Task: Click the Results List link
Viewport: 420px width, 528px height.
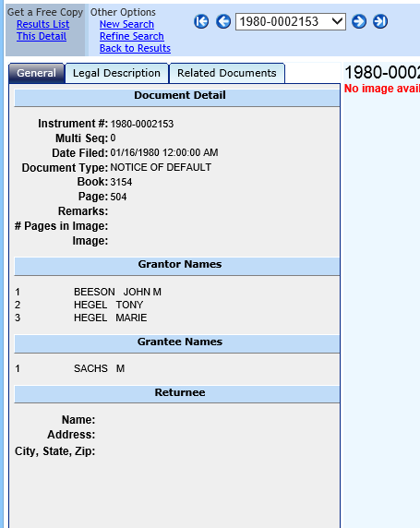Action: 43,24
